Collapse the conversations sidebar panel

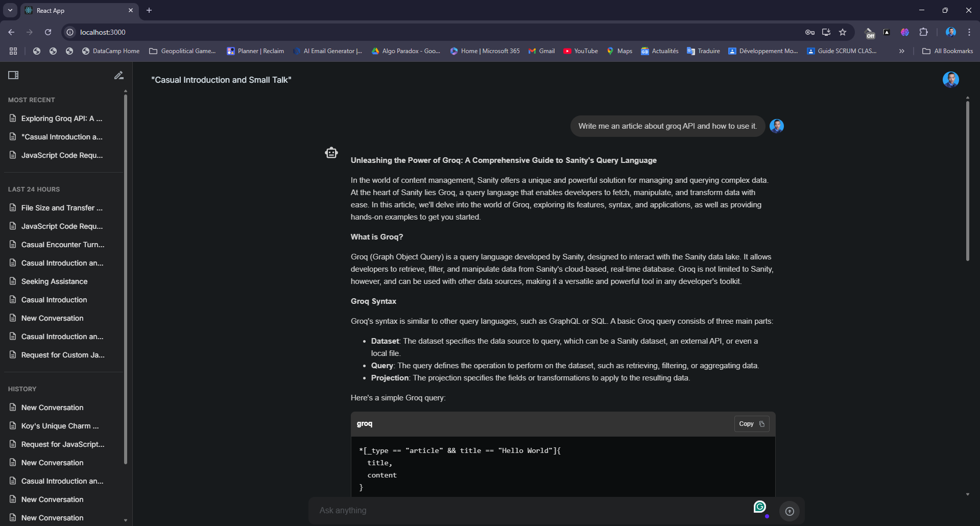[x=13, y=75]
